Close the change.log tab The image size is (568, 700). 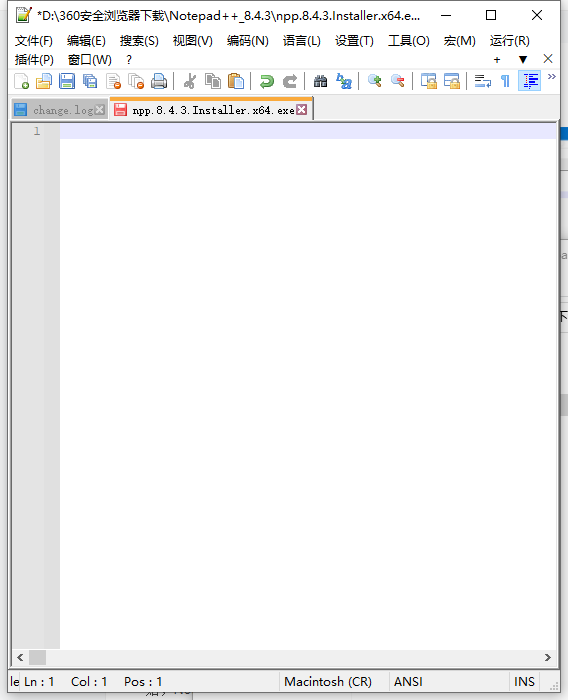coord(100,110)
